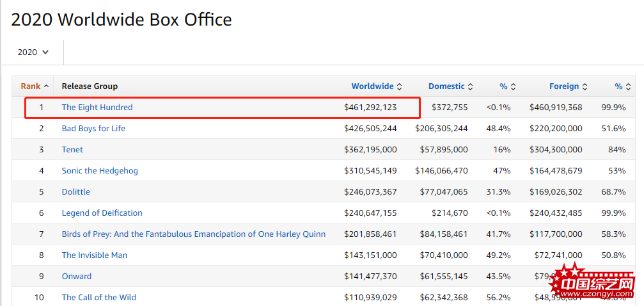The height and width of the screenshot is (306, 644).
Task: Sort by Rank column header
Action: pyautogui.click(x=35, y=86)
